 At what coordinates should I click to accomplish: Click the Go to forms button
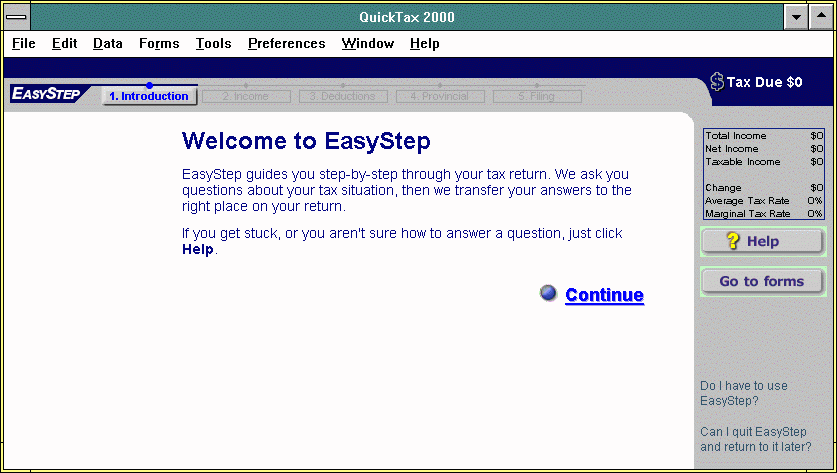[763, 281]
